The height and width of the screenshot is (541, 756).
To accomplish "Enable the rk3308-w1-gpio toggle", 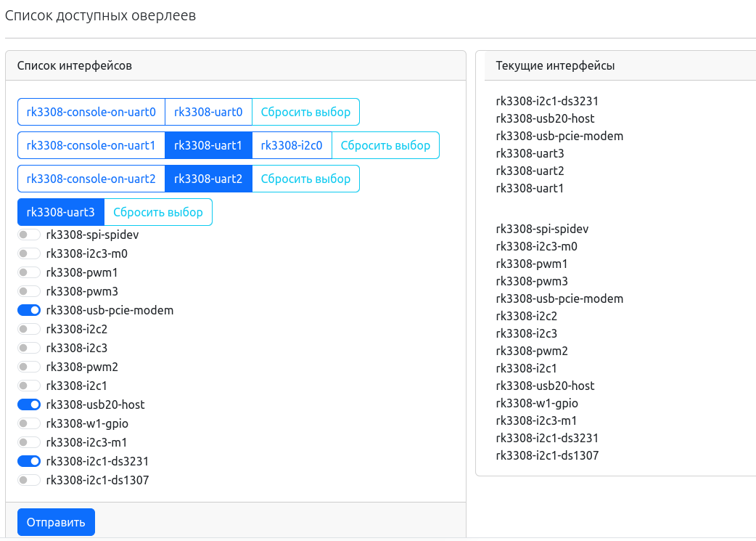I will 29,423.
